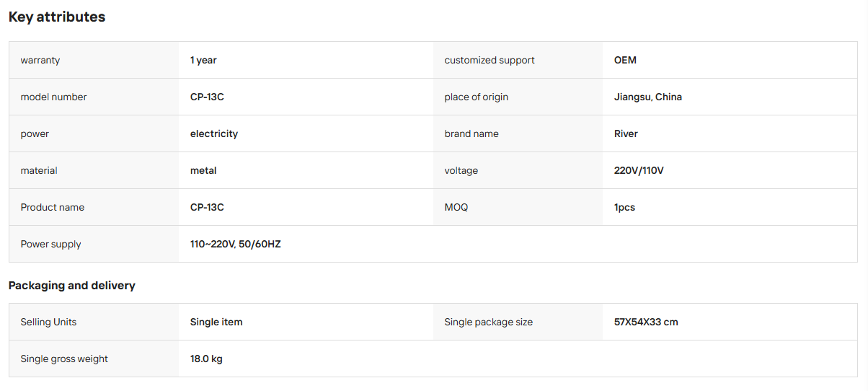Select the OEM value

click(x=625, y=61)
